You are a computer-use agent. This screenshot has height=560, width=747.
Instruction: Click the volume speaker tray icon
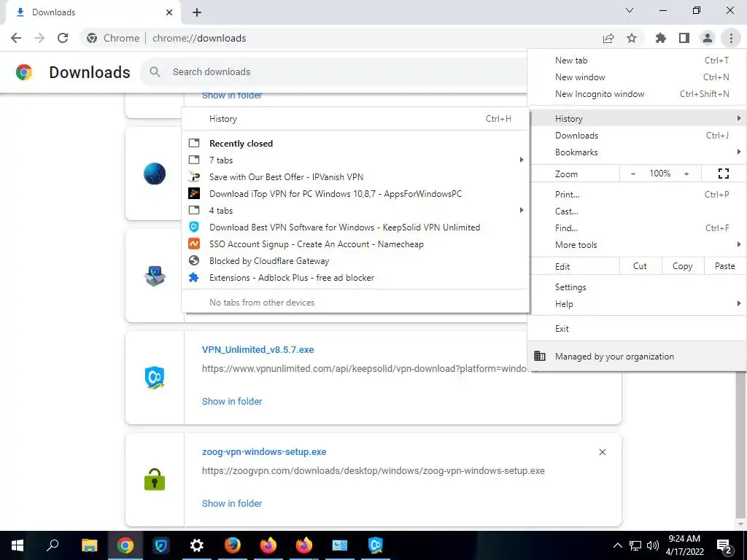[x=653, y=545]
